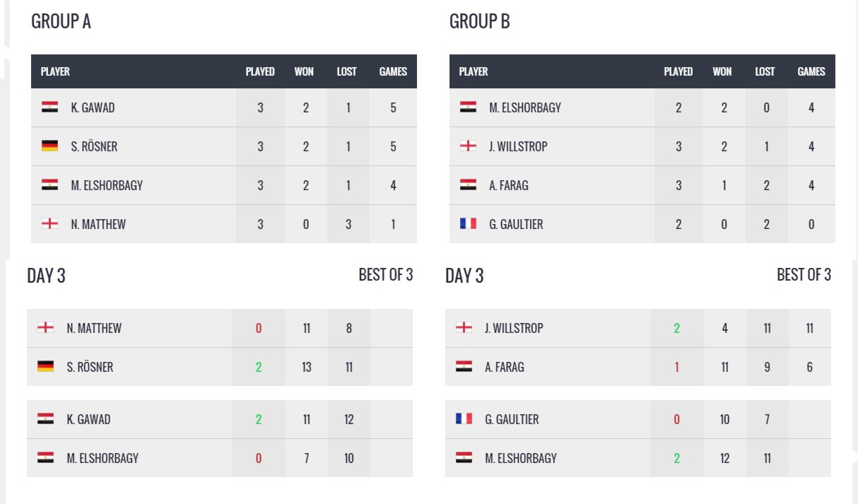The width and height of the screenshot is (858, 504).
Task: Select G. Gaultier's name in the Day 3 match
Action: (512, 419)
